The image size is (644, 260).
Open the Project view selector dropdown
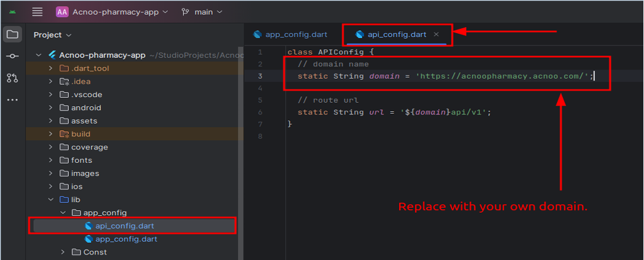53,35
